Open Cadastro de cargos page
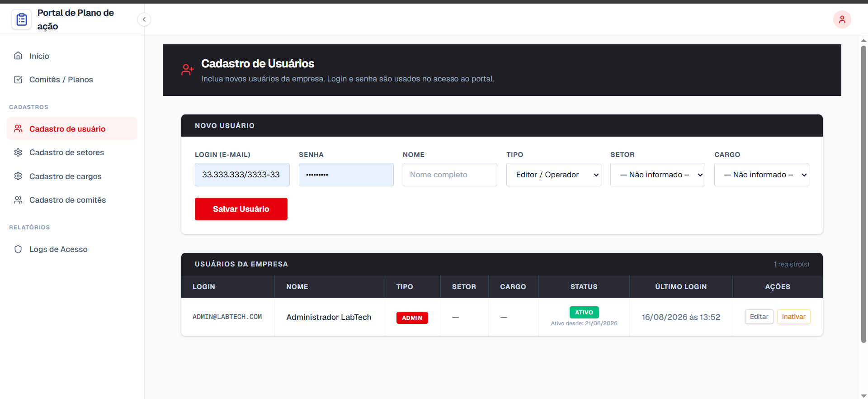The image size is (868, 399). [x=72, y=176]
